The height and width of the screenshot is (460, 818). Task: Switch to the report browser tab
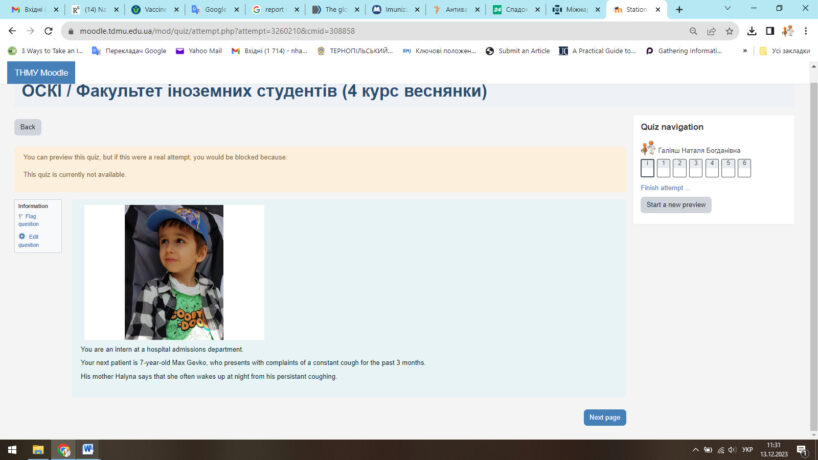click(x=272, y=9)
